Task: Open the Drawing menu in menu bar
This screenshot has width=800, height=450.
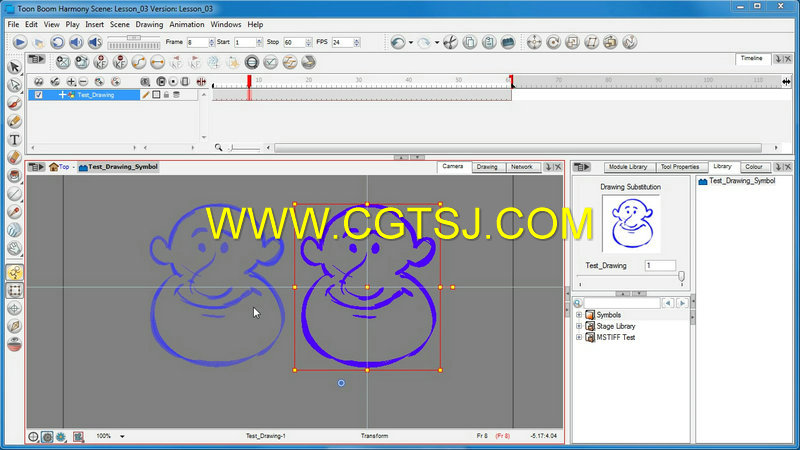Action: (x=149, y=24)
